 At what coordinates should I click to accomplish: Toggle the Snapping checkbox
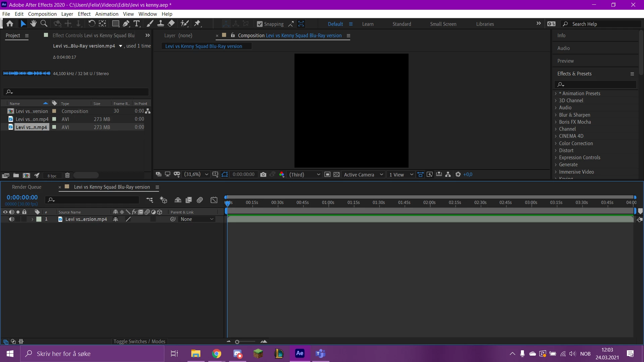tap(260, 24)
